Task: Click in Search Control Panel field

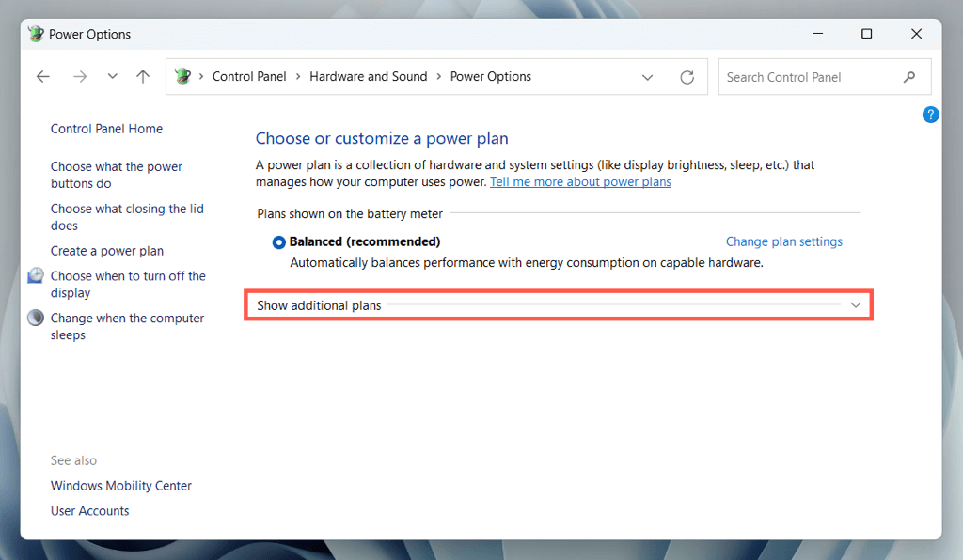Action: [x=809, y=77]
